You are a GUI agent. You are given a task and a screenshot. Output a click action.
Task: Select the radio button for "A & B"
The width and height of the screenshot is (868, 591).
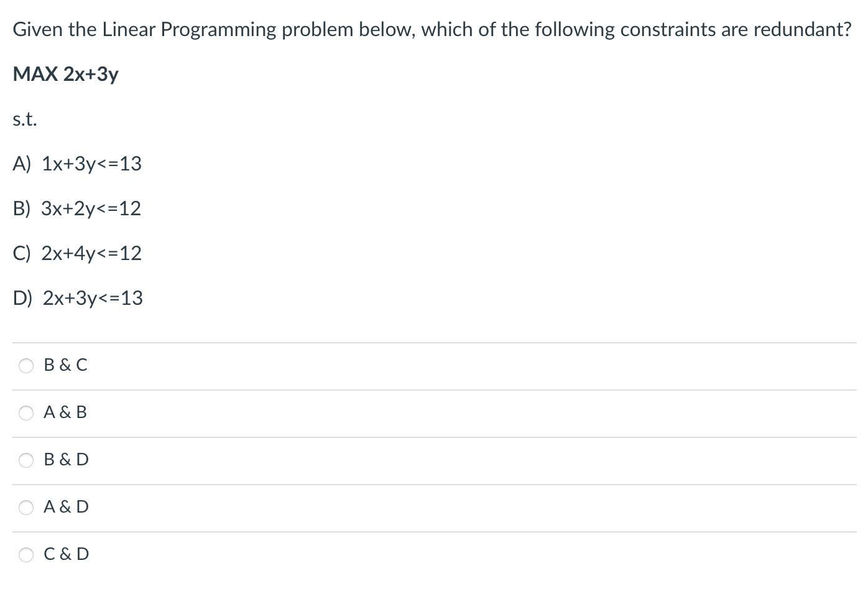tap(26, 412)
